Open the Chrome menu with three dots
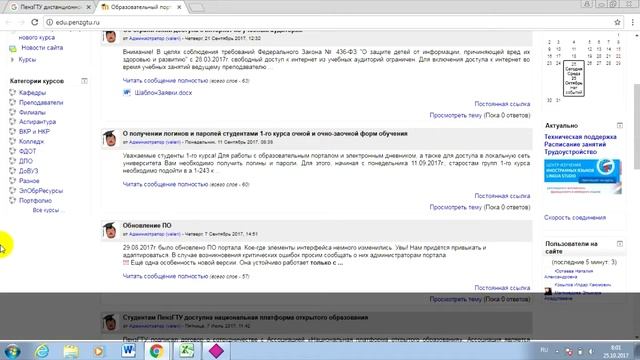 coord(633,22)
